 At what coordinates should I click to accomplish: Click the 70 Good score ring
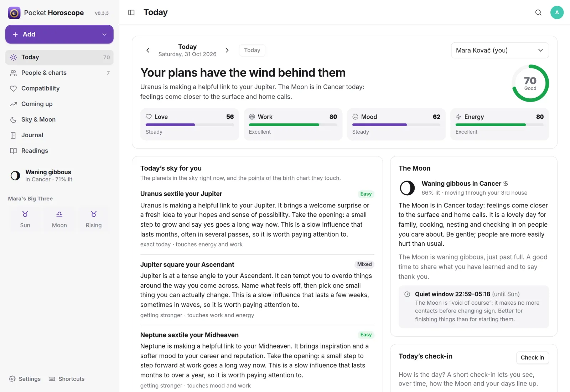click(x=530, y=83)
